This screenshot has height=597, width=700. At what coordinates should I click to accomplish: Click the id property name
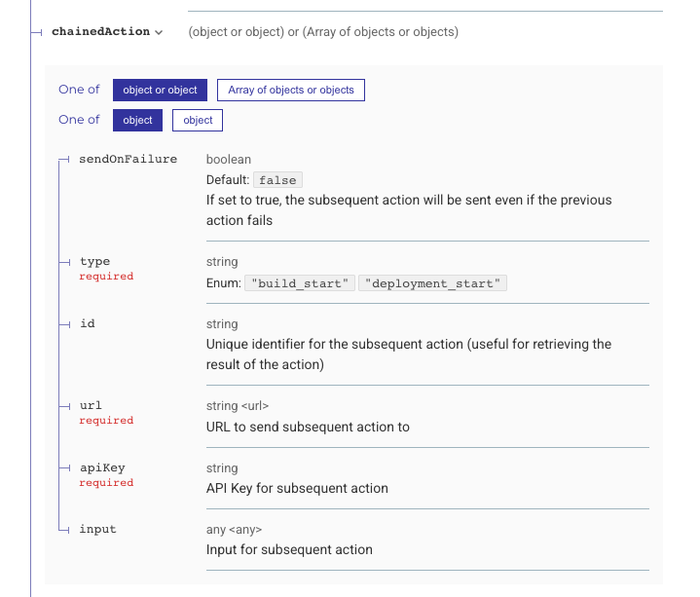[87, 323]
